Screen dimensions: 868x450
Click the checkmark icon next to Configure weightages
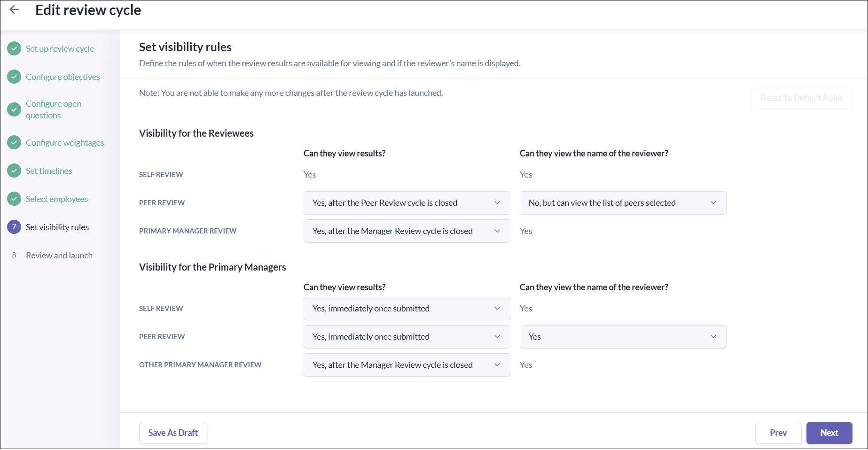pyautogui.click(x=14, y=142)
